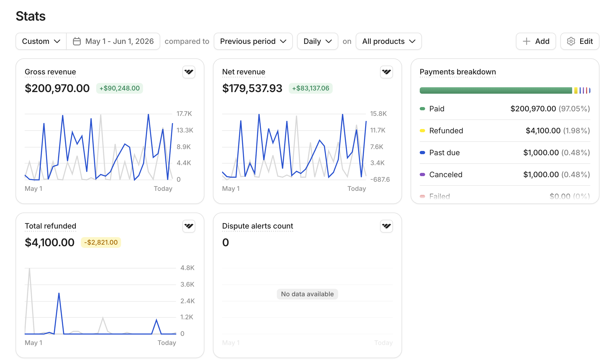Click the yellow Refunded segment of breakdown bar
This screenshot has width=615, height=364.
(x=576, y=90)
